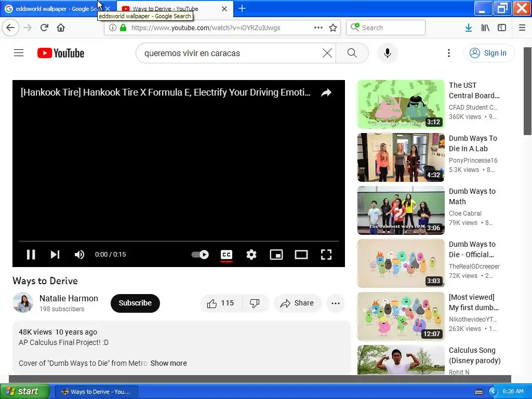Open Natalie Harmon channel avatar

click(23, 303)
